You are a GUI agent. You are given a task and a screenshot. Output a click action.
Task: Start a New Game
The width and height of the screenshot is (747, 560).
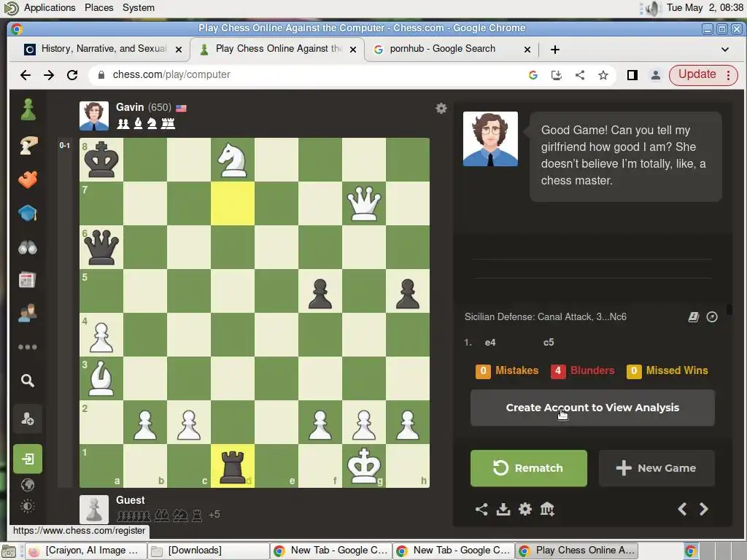click(x=657, y=468)
